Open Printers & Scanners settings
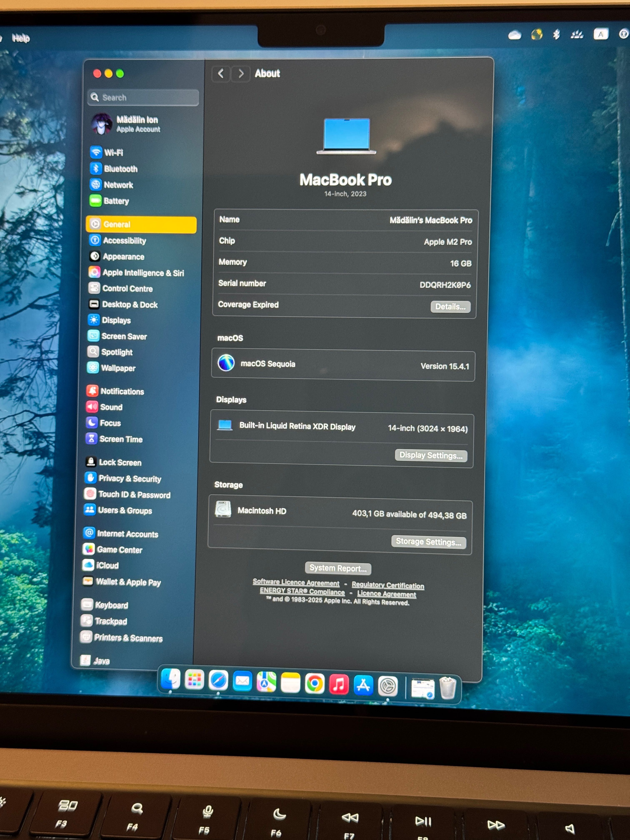This screenshot has width=630, height=840. pos(122,637)
